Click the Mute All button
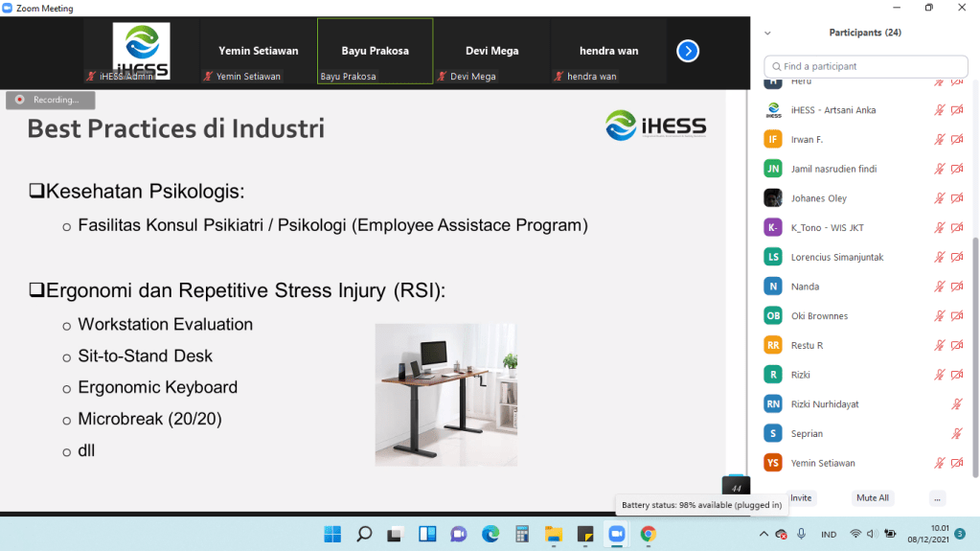The height and width of the screenshot is (551, 980). [872, 498]
